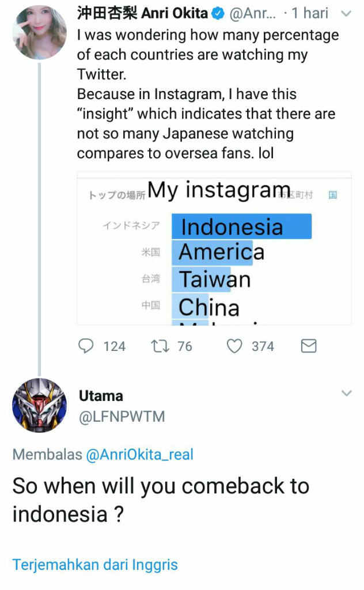The width and height of the screenshot is (364, 590).
Task: Like the tweet with heart icon
Action: [234, 346]
